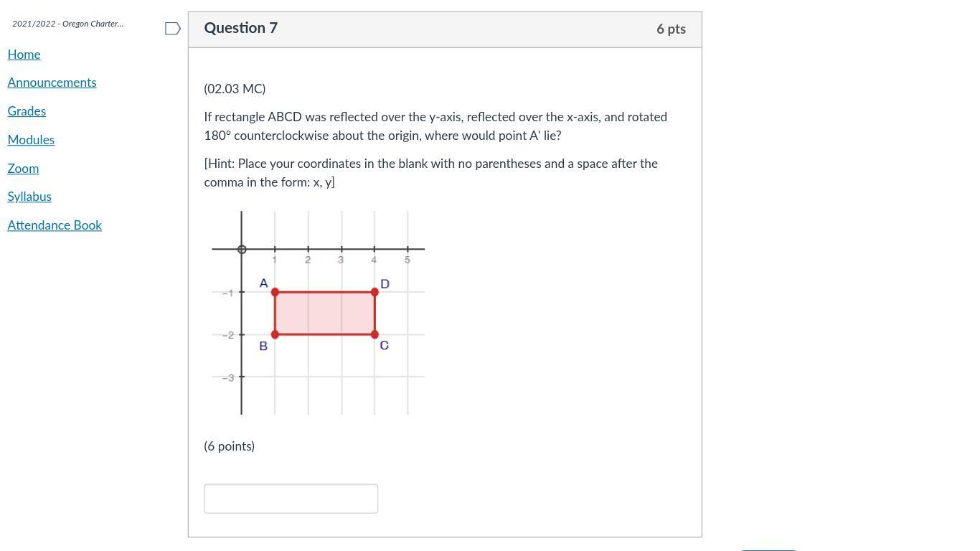Click the answer text box
Screen dimensions: 980x551
[291, 499]
